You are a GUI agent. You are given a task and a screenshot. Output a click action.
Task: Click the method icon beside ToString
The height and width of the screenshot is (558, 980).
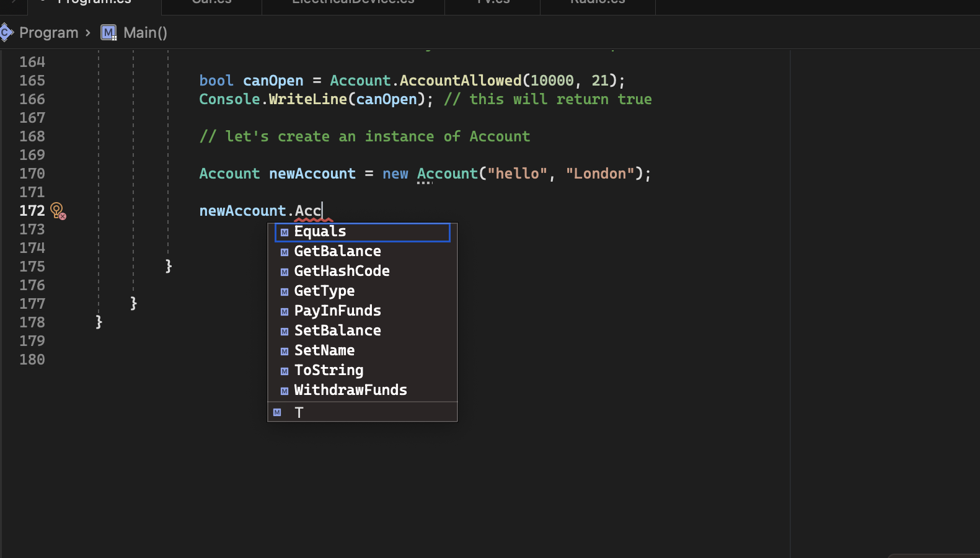click(285, 371)
